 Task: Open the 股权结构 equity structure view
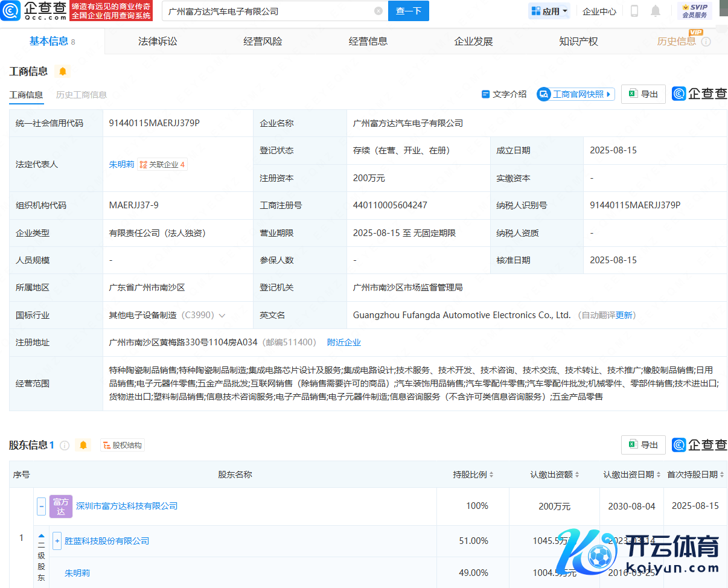123,445
